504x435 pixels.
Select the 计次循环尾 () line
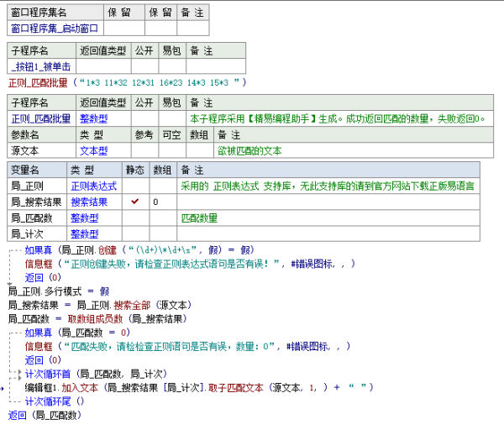coord(55,401)
